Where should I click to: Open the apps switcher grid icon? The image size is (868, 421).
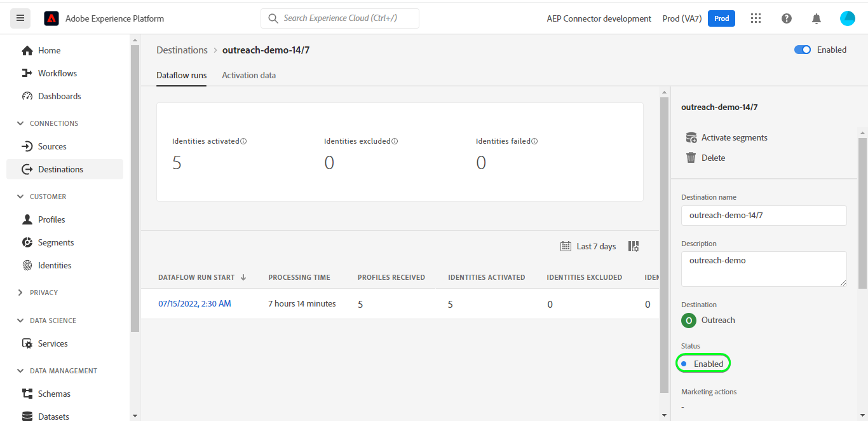click(756, 18)
